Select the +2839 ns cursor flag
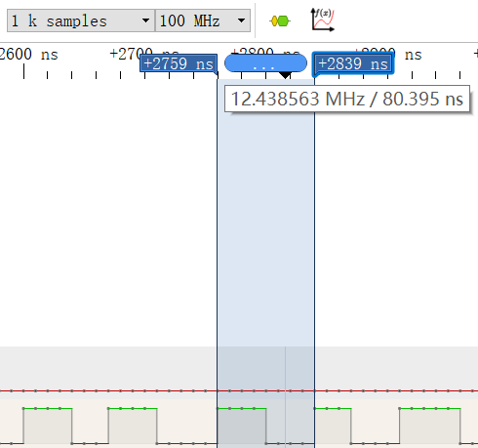 click(x=353, y=63)
